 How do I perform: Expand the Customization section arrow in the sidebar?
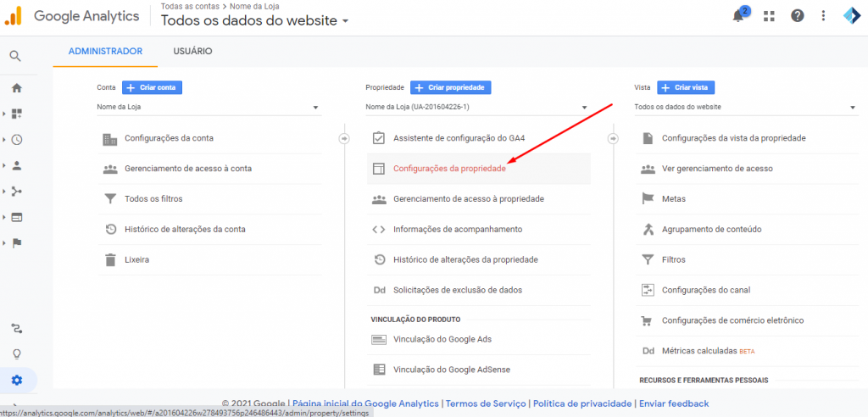pos(4,114)
